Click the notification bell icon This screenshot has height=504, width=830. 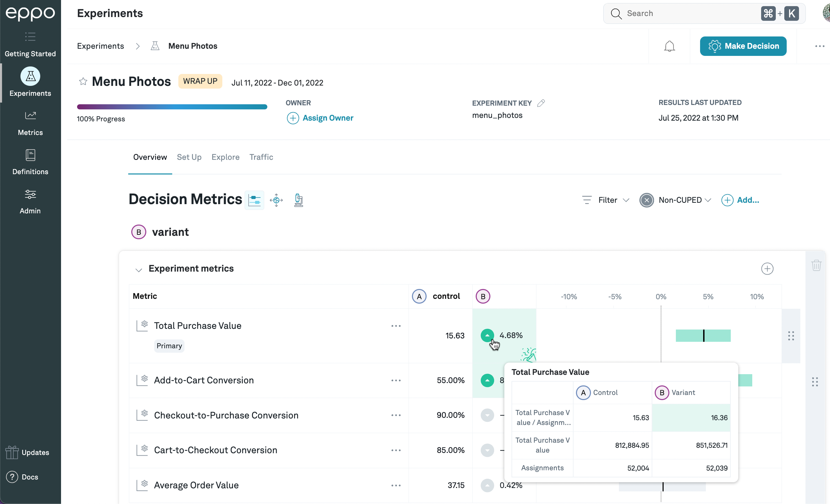click(x=669, y=46)
